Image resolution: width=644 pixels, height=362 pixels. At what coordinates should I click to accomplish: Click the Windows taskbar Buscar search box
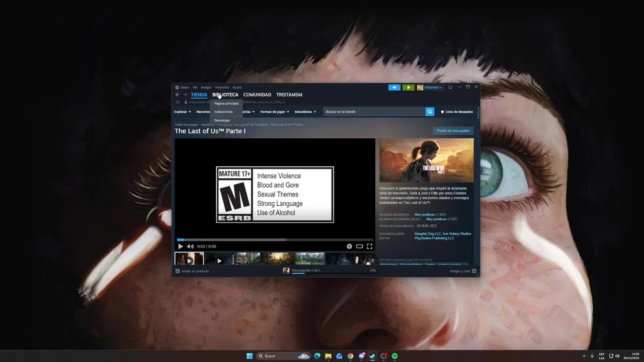click(x=283, y=356)
